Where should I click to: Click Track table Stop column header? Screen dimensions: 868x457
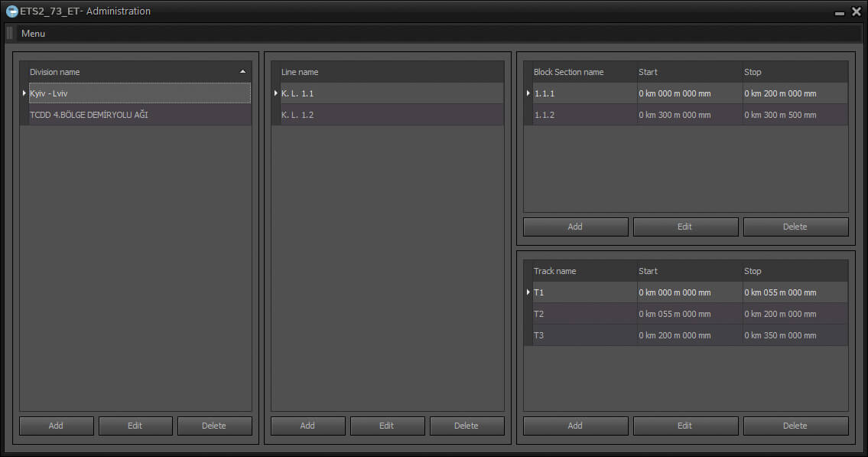coord(795,271)
